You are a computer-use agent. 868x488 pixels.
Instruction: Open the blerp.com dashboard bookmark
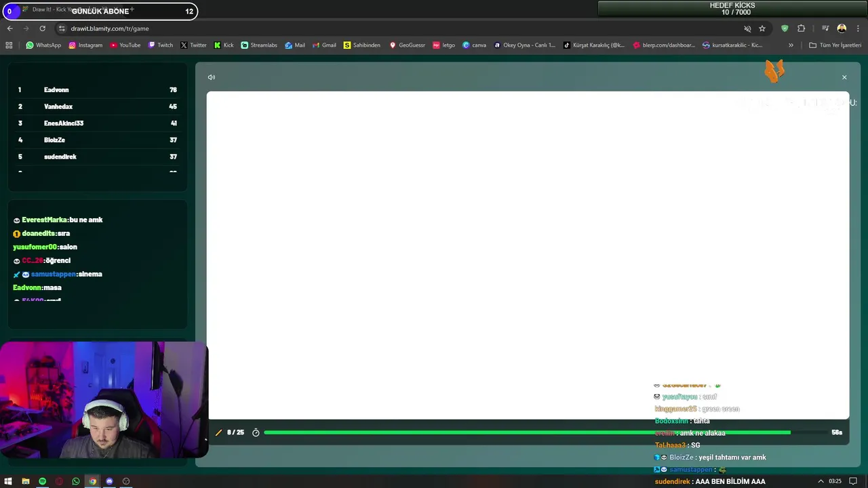665,45
